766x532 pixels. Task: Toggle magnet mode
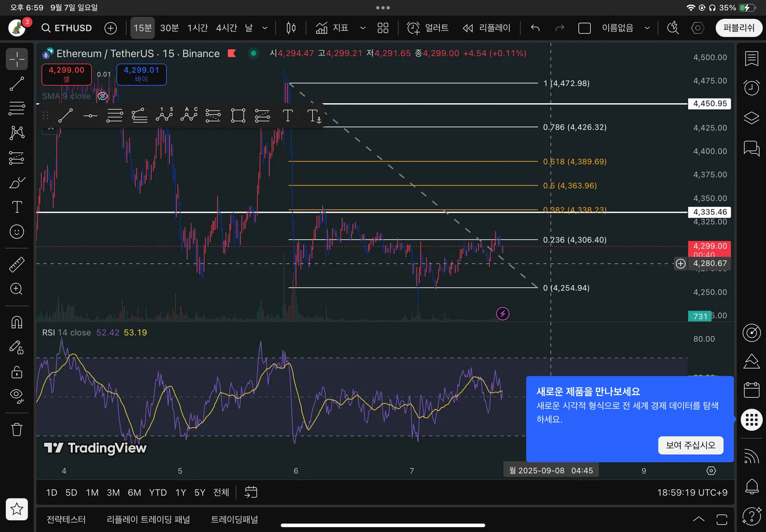click(x=17, y=322)
